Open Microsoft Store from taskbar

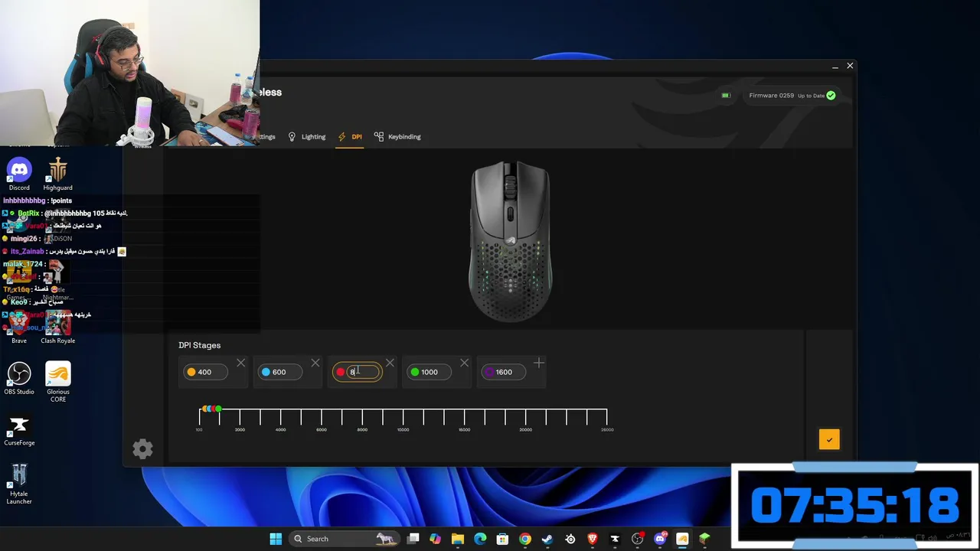click(x=502, y=539)
